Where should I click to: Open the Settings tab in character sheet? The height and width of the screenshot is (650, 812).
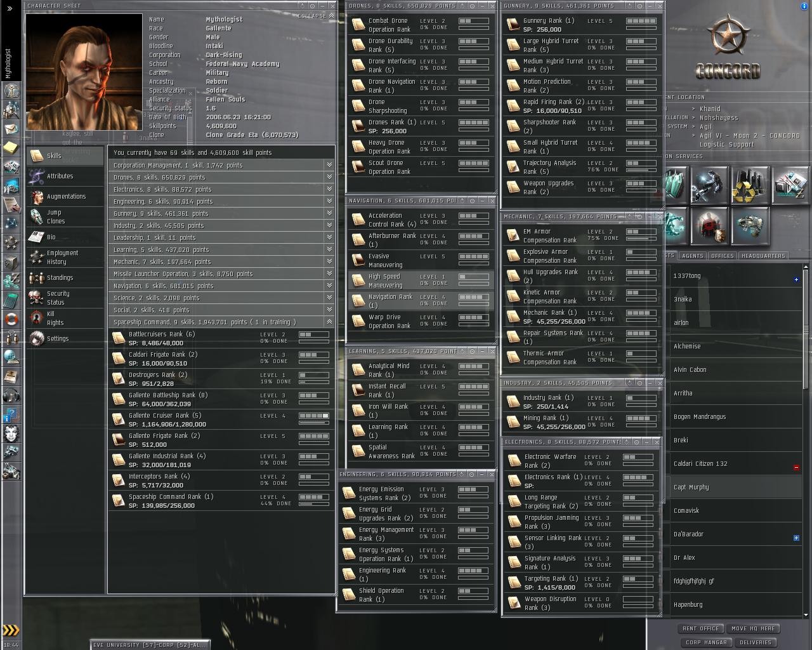(65, 339)
